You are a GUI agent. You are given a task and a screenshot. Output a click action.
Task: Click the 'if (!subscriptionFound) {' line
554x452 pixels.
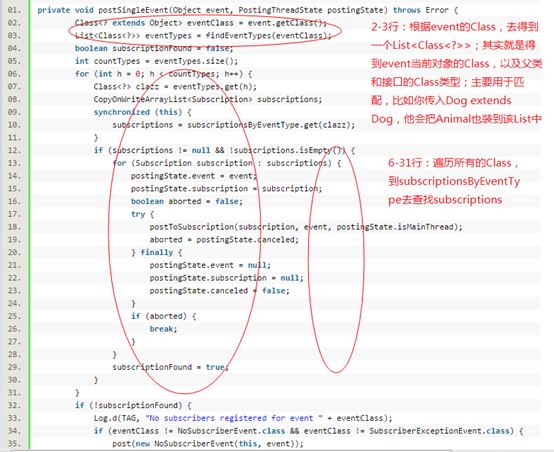click(133, 405)
